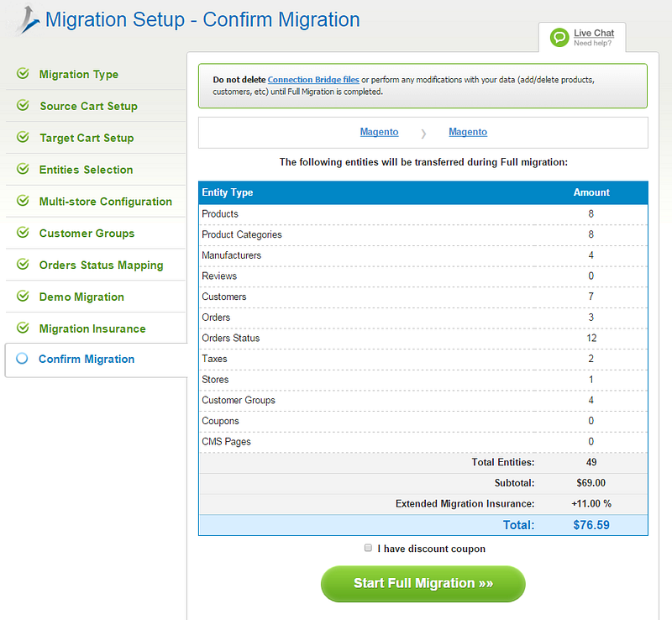The image size is (672, 620).
Task: Click the Orders amount 3
Action: point(591,318)
